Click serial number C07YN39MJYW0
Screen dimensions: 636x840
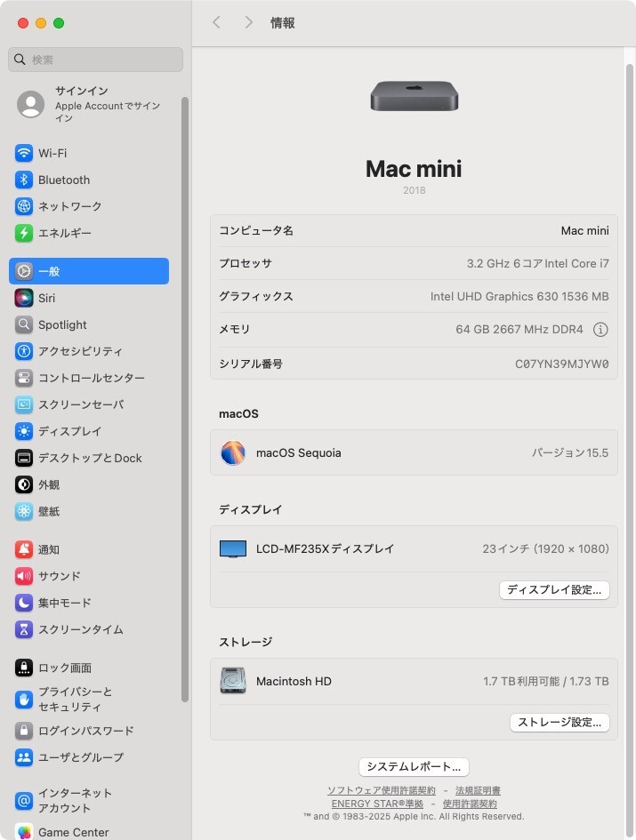pyautogui.click(x=561, y=364)
